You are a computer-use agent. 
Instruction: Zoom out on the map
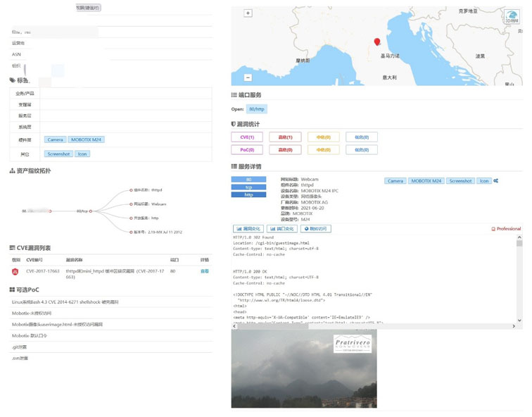tap(248, 77)
